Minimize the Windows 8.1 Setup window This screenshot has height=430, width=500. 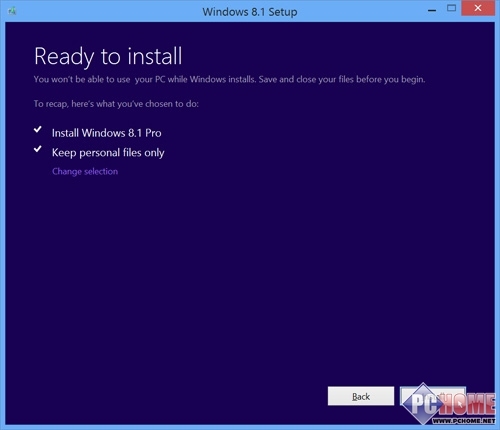[x=432, y=10]
